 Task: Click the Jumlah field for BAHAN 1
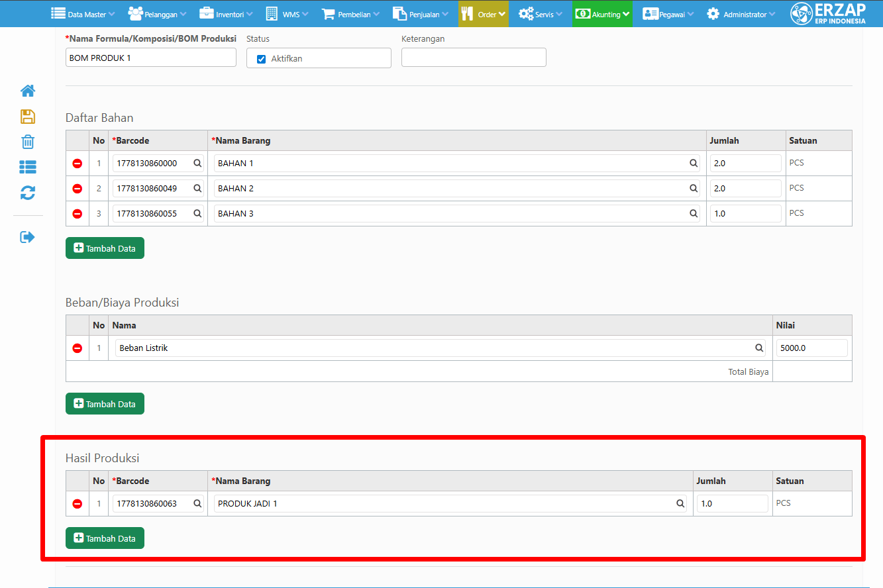click(x=745, y=164)
